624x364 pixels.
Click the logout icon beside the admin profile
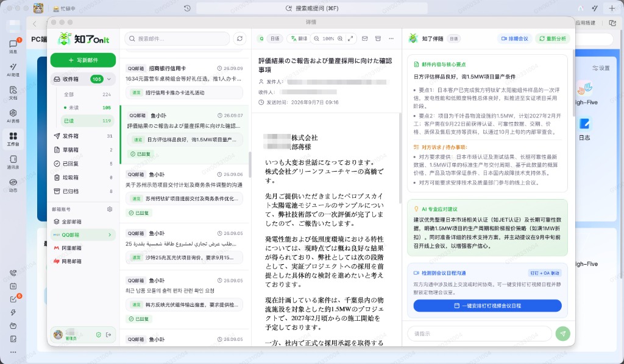[108, 335]
